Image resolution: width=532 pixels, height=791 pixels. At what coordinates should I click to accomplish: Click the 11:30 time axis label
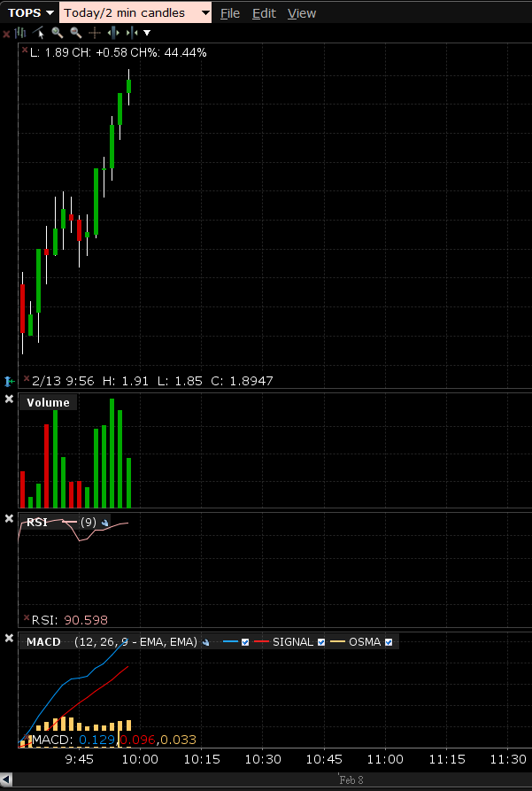[508, 759]
